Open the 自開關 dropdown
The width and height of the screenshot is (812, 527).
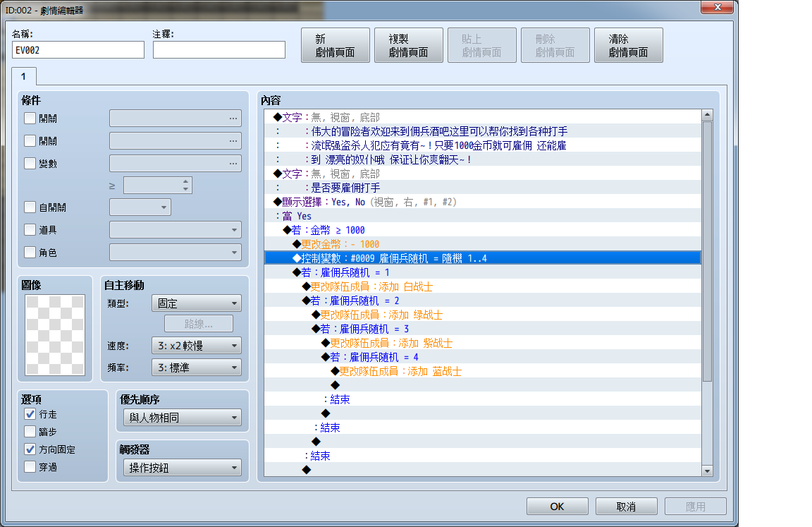click(x=140, y=207)
